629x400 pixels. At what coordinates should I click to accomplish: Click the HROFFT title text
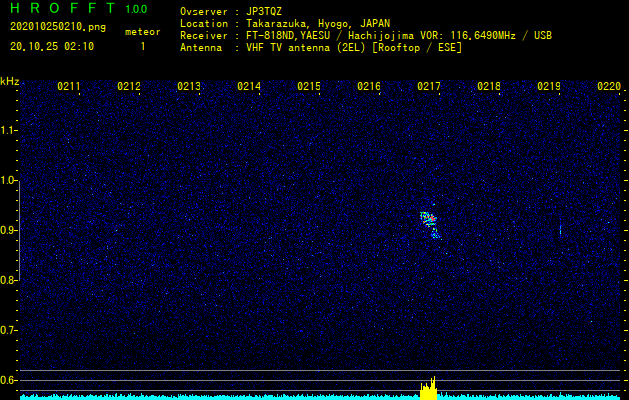click(x=63, y=8)
